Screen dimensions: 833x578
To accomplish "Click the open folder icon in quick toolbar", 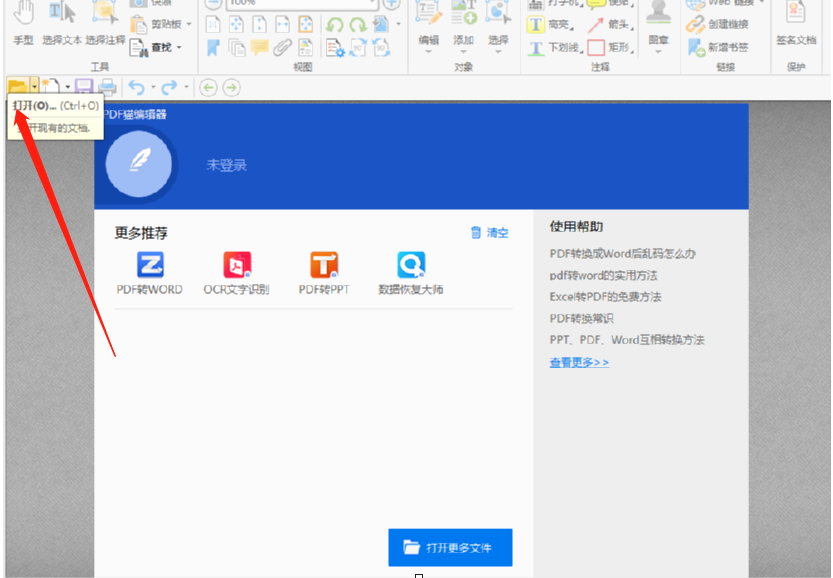I will point(17,87).
